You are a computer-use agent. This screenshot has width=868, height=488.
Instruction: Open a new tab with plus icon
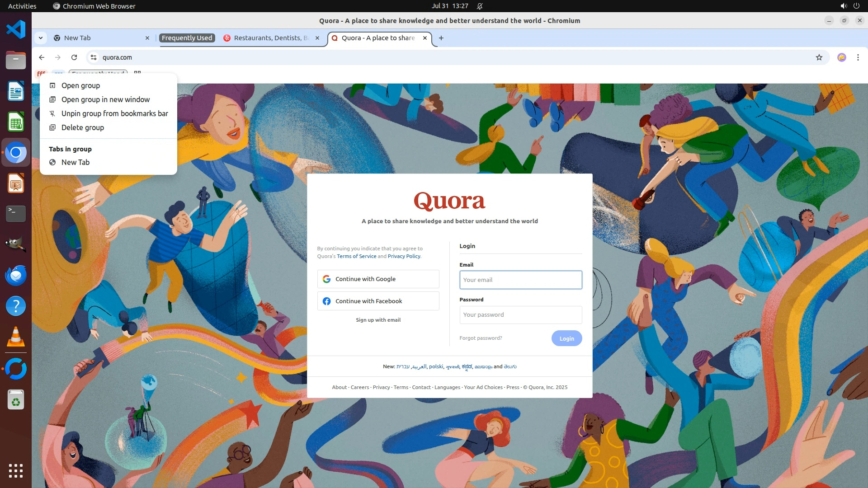pyautogui.click(x=441, y=38)
